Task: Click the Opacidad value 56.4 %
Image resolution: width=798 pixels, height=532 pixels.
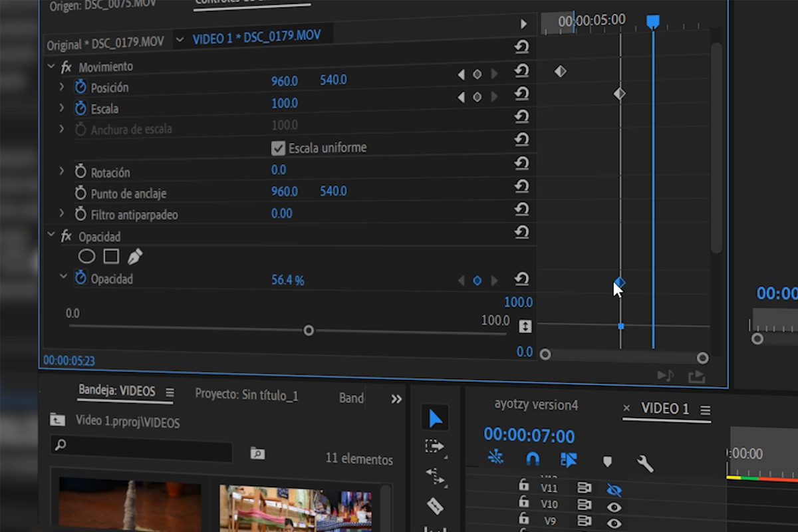Action: (287, 281)
